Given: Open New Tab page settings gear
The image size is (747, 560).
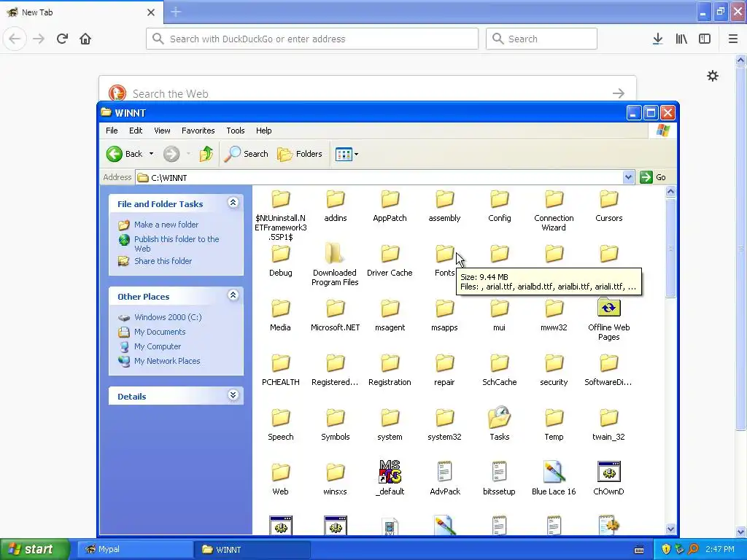Looking at the screenshot, I should coord(713,76).
